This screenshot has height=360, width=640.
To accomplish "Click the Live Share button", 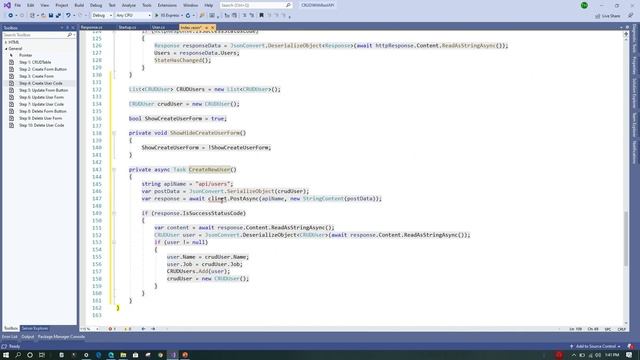I will point(608,16).
